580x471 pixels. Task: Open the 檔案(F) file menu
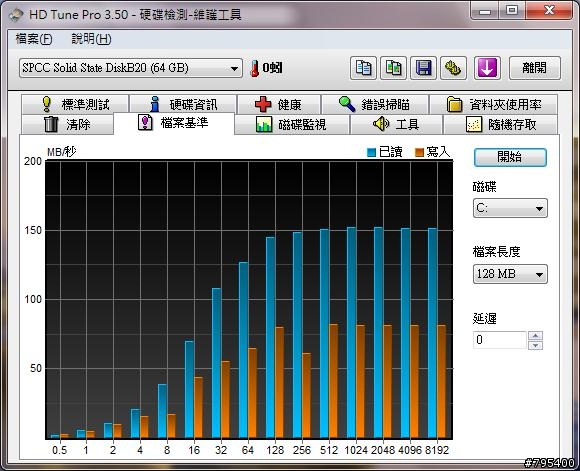34,39
